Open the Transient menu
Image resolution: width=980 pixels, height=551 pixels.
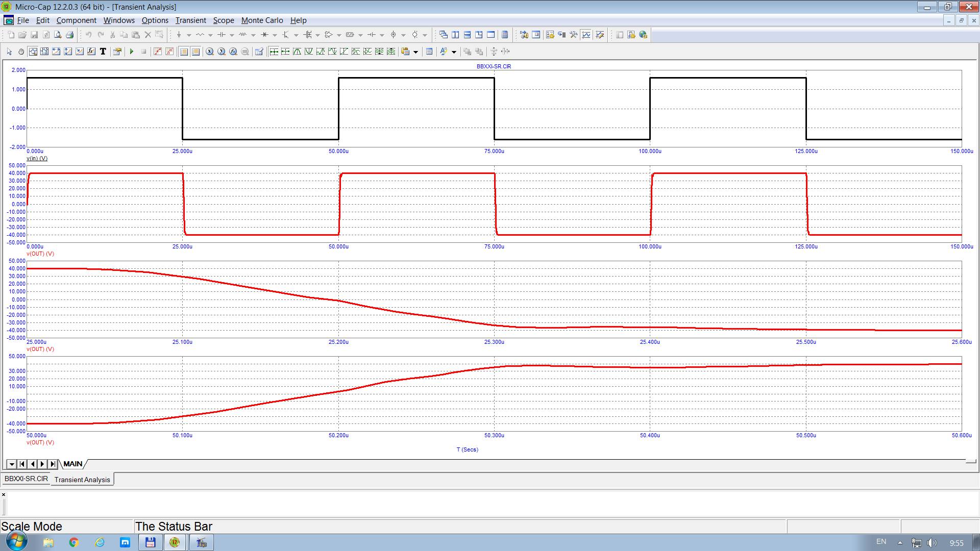point(190,20)
